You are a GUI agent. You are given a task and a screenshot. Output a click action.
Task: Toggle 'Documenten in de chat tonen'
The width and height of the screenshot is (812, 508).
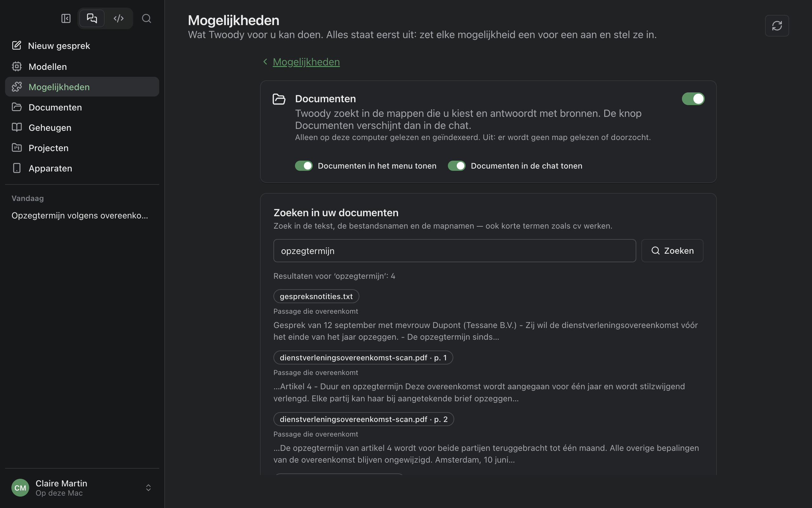coord(456,166)
